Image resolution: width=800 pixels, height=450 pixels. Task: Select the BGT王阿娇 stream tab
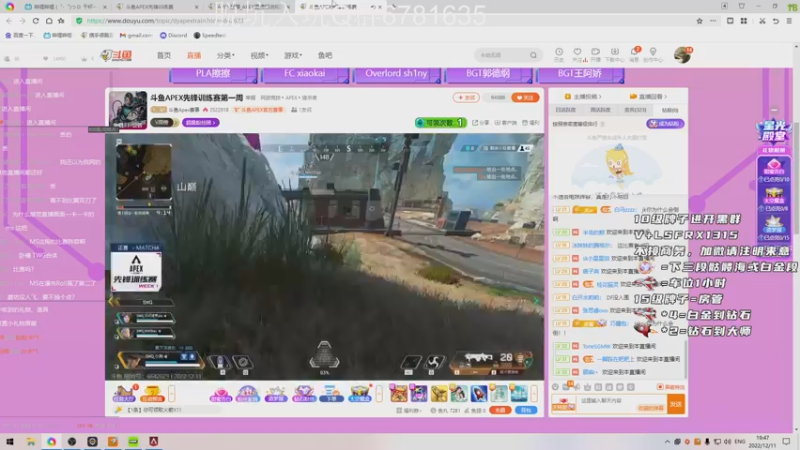click(580, 74)
